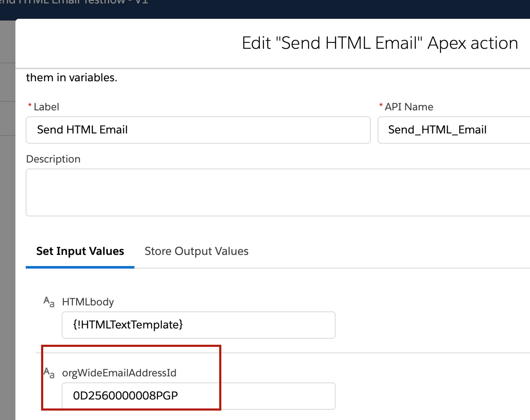The image size is (530, 420).
Task: Click the red required asterisk beside API Name
Action: tap(381, 106)
